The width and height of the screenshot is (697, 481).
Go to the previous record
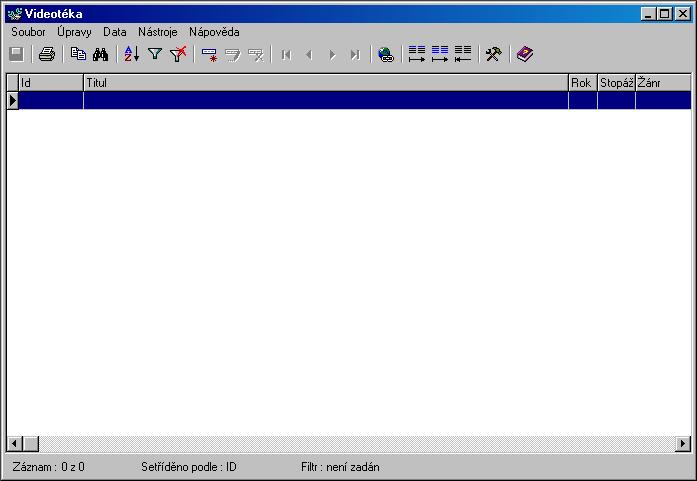tap(309, 55)
